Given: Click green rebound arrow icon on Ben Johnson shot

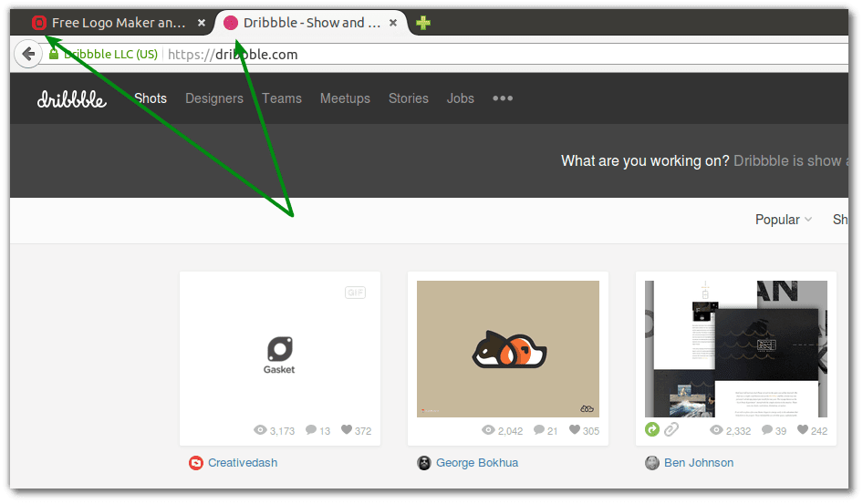Looking at the screenshot, I should coord(652,429).
